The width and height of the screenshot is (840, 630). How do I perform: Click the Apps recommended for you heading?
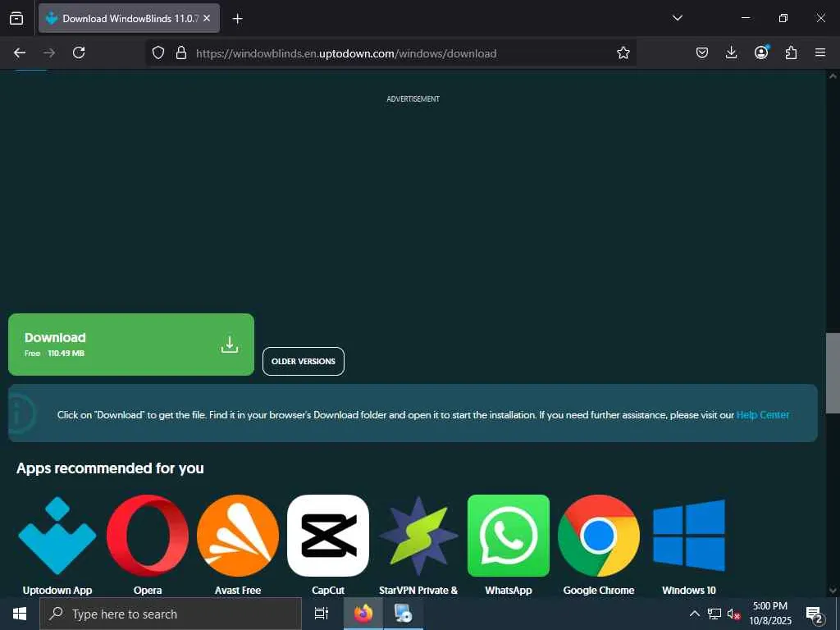point(111,468)
